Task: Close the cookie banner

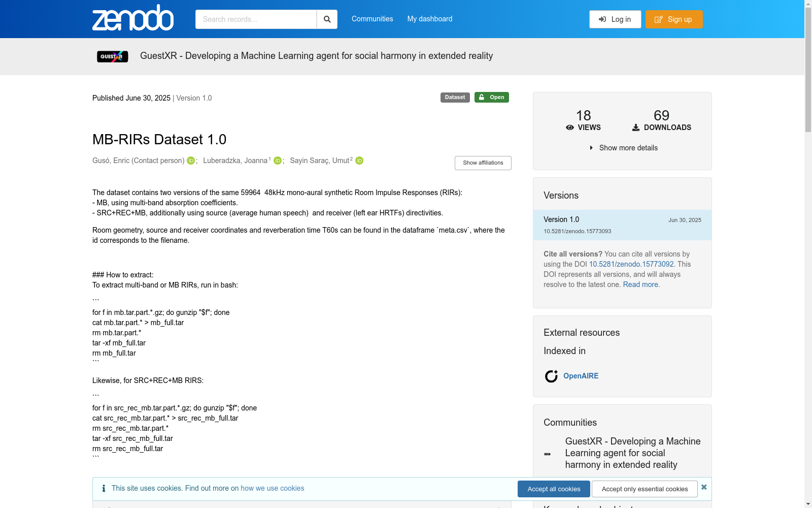Action: (x=704, y=487)
